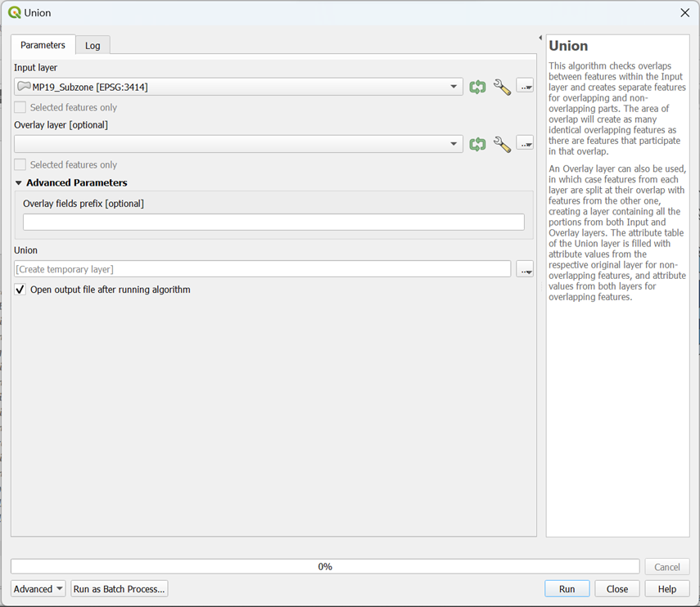The height and width of the screenshot is (607, 700).
Task: Toggle Open output file after running algorithm
Action: point(20,290)
